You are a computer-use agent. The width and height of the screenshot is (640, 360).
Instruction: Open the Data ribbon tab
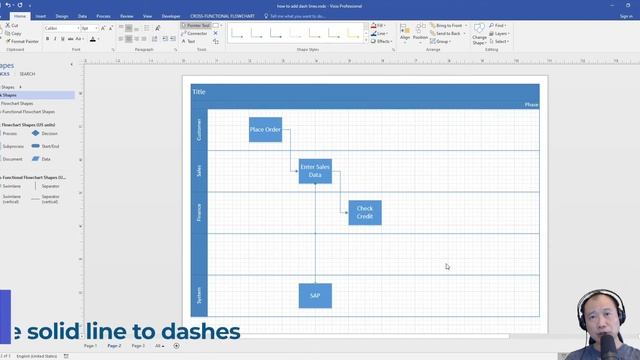(x=82, y=16)
